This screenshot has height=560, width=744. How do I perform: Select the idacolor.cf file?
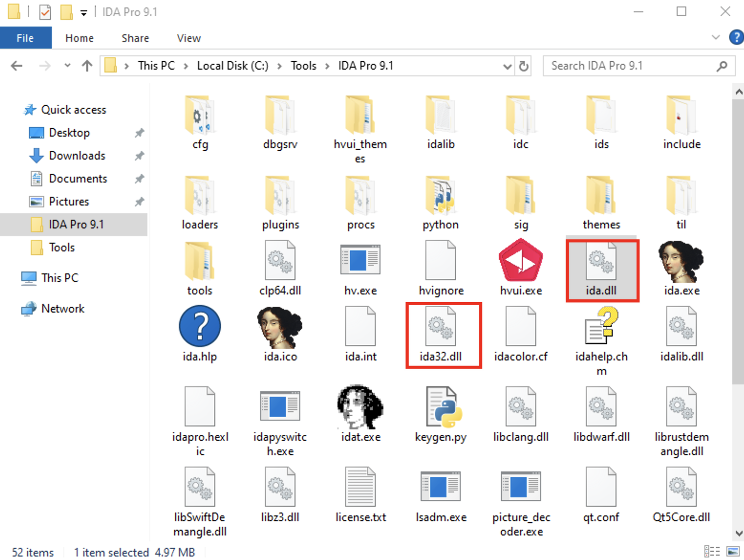coord(521,334)
